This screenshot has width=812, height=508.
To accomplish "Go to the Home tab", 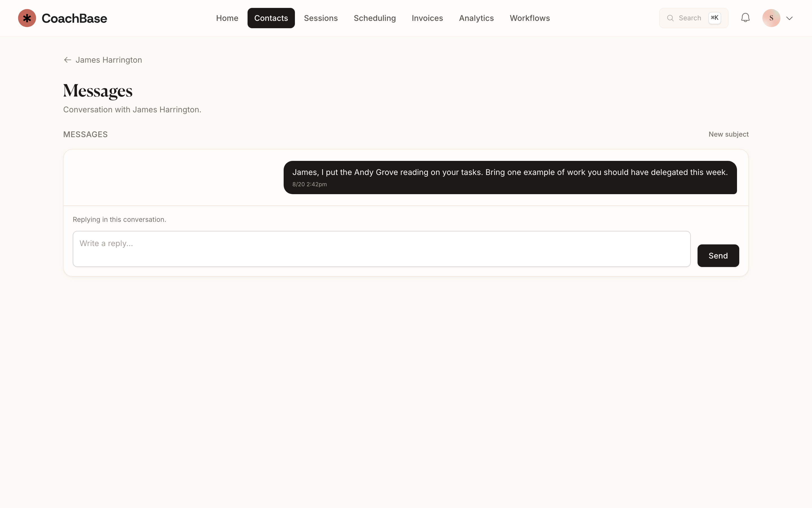I will (227, 18).
